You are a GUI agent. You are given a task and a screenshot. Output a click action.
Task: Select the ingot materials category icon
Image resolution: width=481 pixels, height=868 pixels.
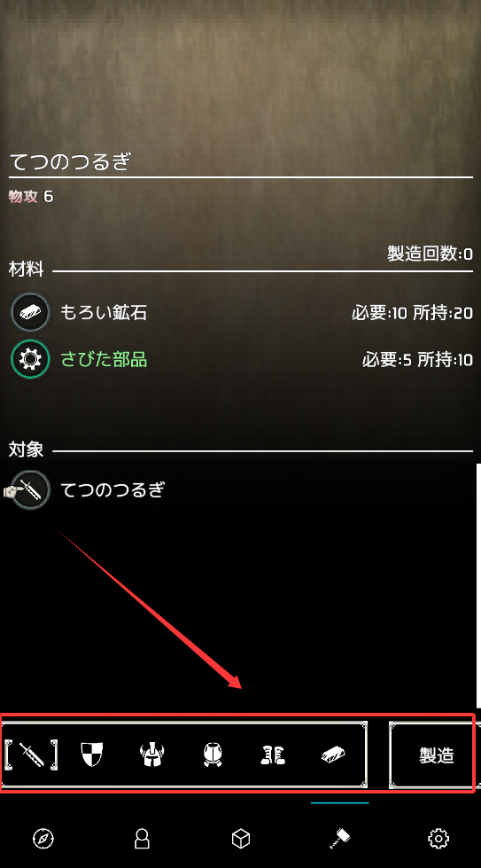tap(333, 755)
